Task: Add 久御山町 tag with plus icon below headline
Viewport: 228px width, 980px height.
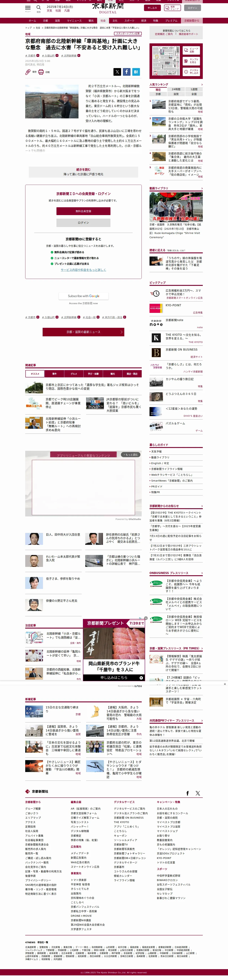Action: [x=57, y=55]
